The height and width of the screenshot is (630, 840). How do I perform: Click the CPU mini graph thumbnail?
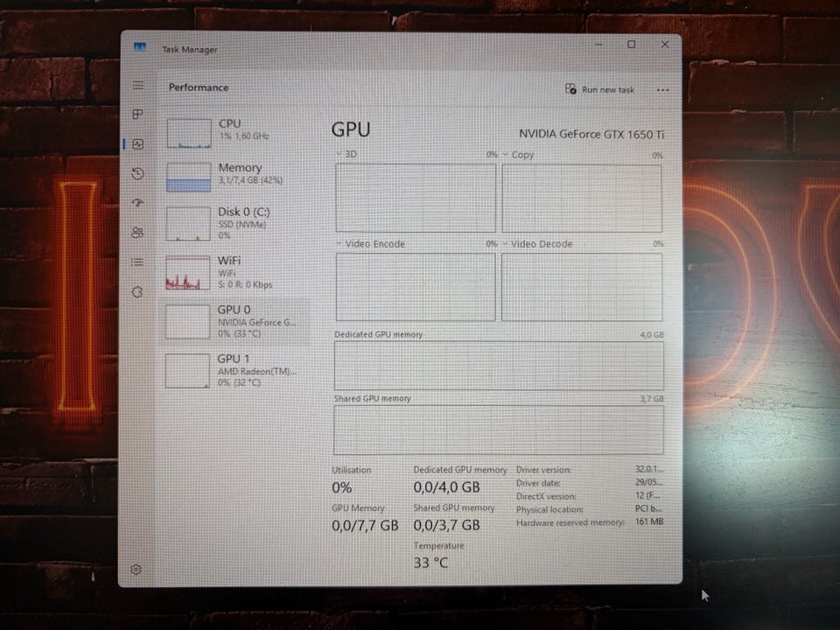[189, 133]
